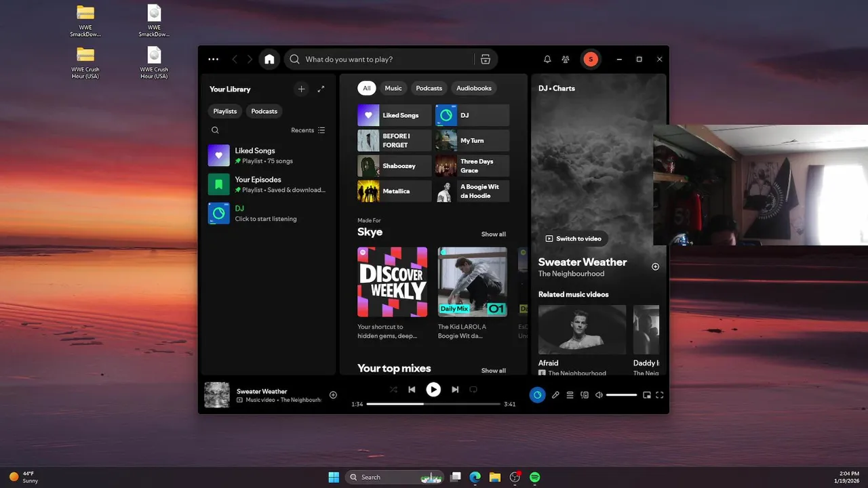Screen dimensions: 868x488
Task: Open the Liked Songs shortcut tile
Action: pyautogui.click(x=395, y=115)
